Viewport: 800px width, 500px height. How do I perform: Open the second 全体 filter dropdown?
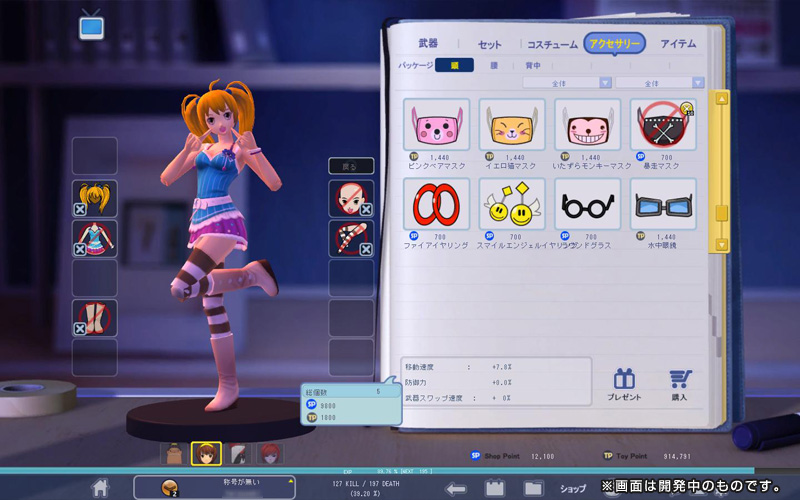[x=660, y=83]
